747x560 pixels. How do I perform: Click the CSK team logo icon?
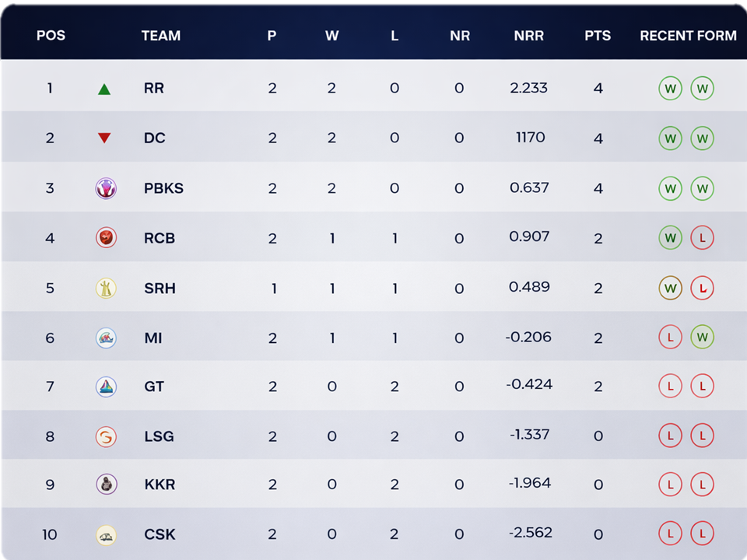106,534
